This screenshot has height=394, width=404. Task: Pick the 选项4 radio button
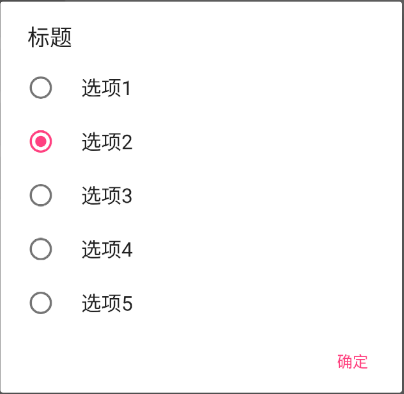click(41, 249)
